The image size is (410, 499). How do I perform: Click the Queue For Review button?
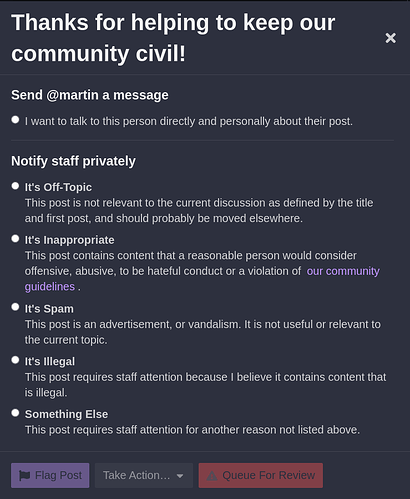click(261, 475)
